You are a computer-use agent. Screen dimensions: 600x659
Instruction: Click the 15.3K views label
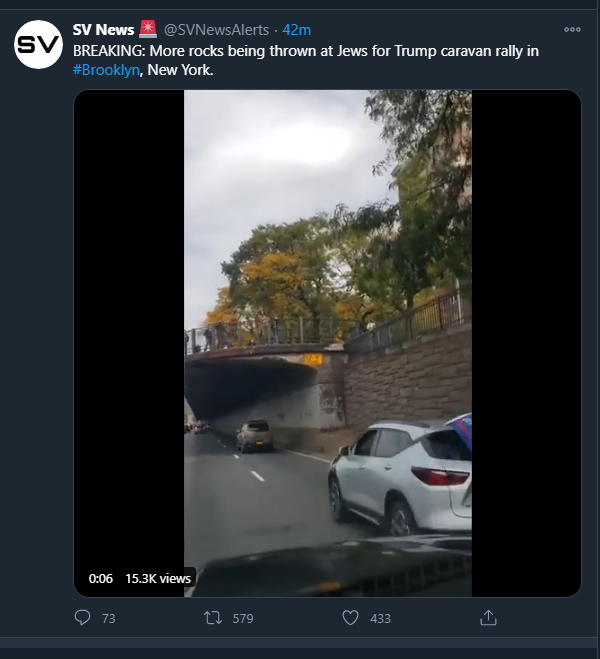point(158,579)
